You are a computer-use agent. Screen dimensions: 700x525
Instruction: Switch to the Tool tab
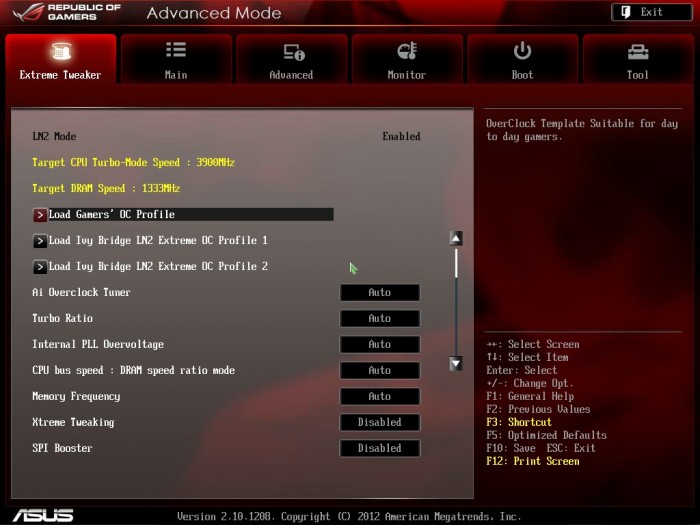tap(638, 59)
